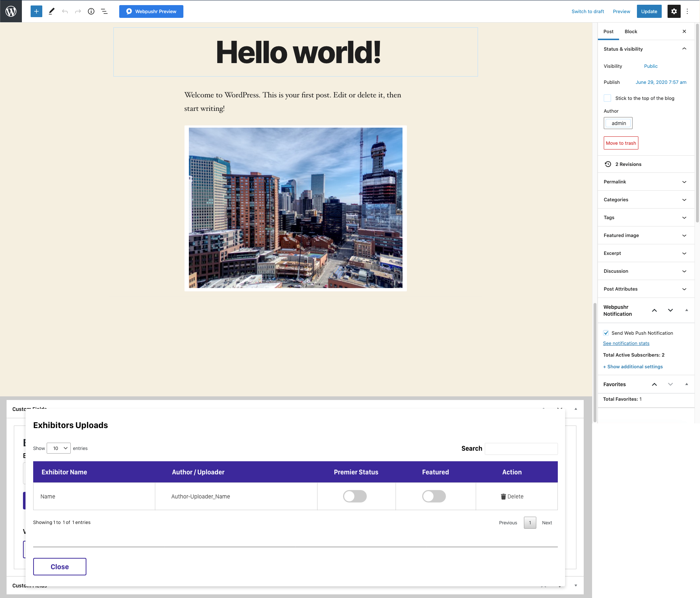Screen dimensions: 700x598
Task: Click the blue add block plus icon
Action: coord(36,11)
